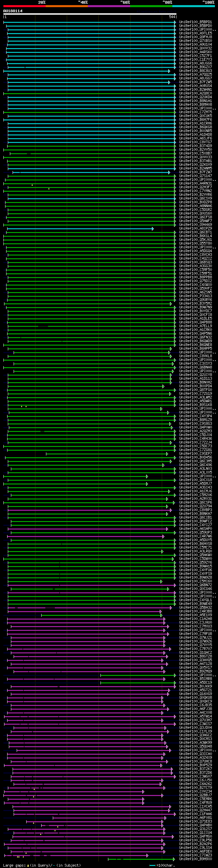This screenshot has width=218, height=868.
Task: Click the arrowhead ending the UniRef100_Q6C496 bar
Action: point(163,465)
